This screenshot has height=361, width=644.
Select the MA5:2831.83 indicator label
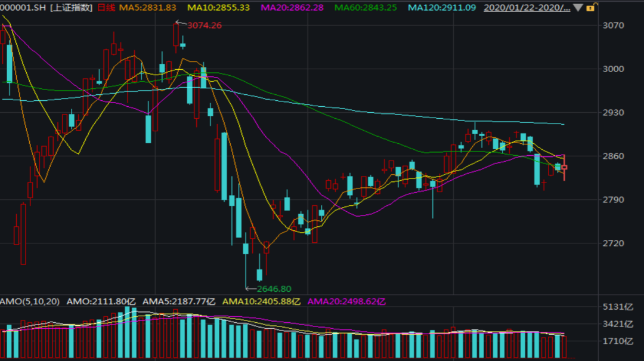pyautogui.click(x=147, y=7)
